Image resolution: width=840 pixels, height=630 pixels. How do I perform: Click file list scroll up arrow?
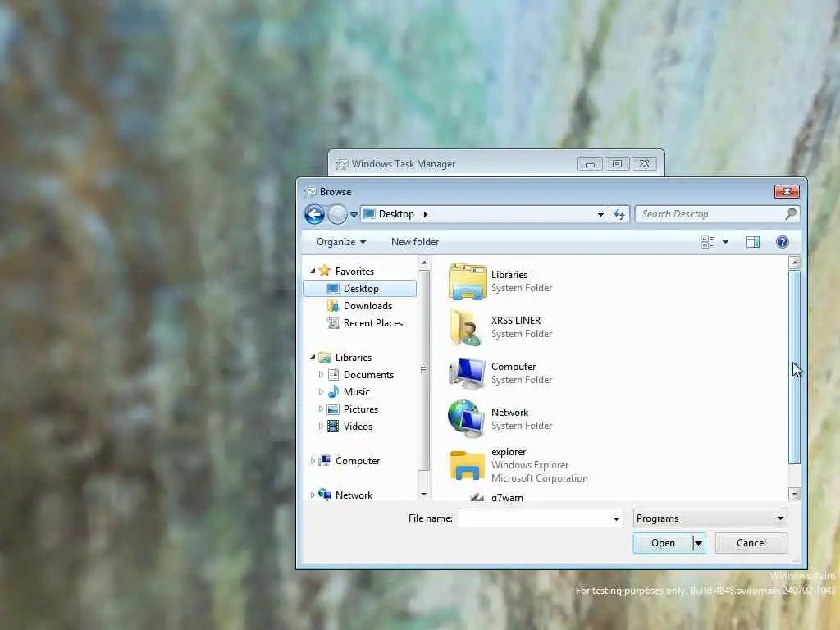(794, 262)
